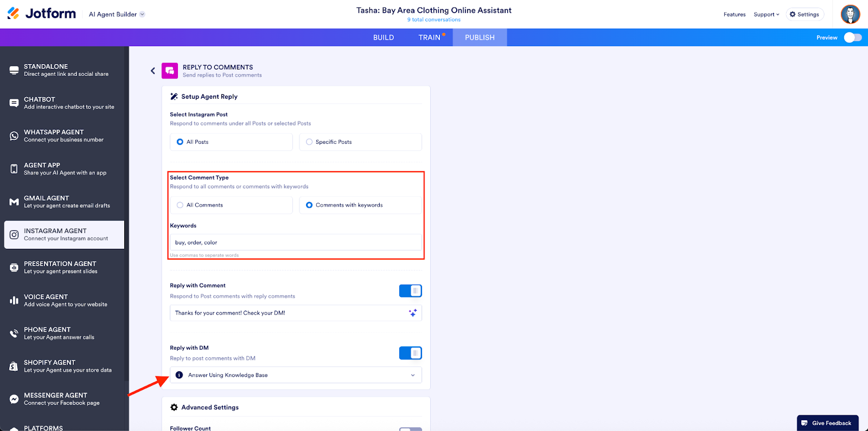Toggle the Preview switch
This screenshot has width=868, height=431.
852,37
